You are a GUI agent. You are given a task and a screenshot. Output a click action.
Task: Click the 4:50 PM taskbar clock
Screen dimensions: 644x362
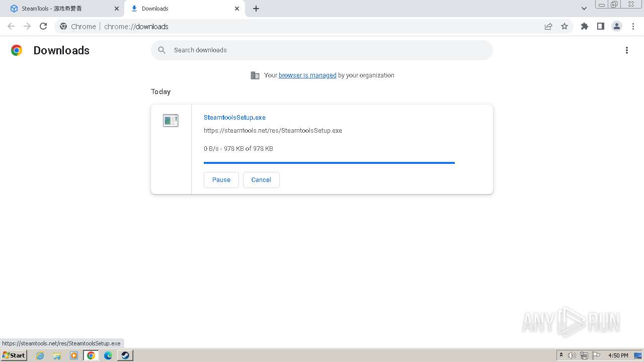[618, 355]
